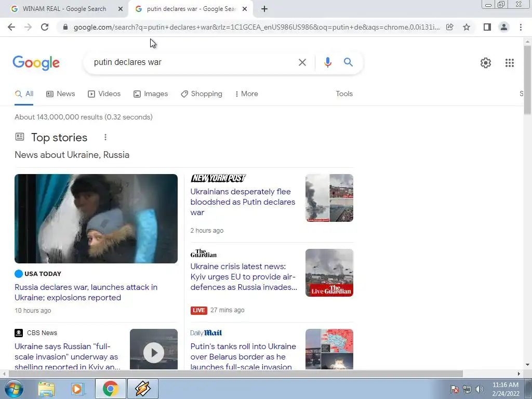532x399 pixels.
Task: Open the system volume control
Action: (480, 389)
